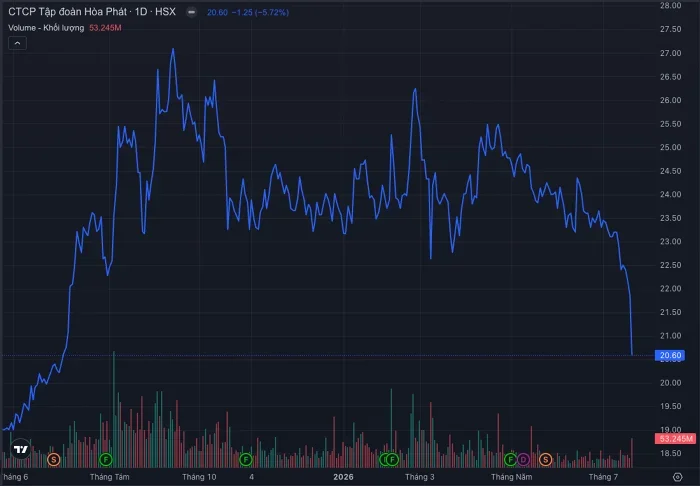Click the 21.00 price axis label
700x486 pixels.
click(x=671, y=336)
